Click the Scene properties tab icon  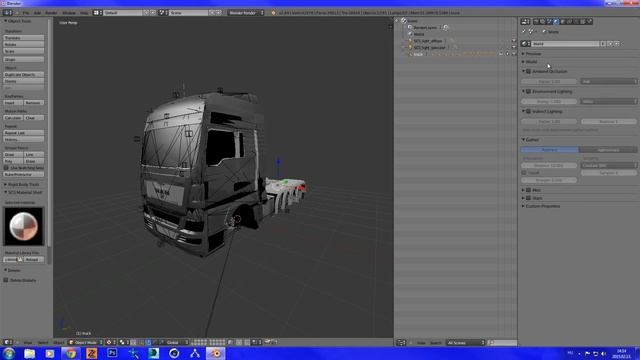pyautogui.click(x=549, y=22)
